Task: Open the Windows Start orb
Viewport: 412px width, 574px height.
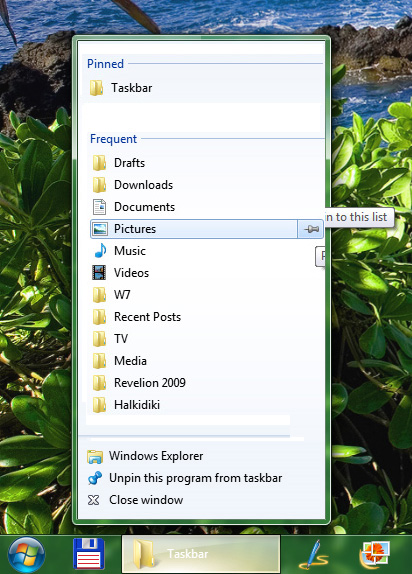Action: [x=26, y=555]
